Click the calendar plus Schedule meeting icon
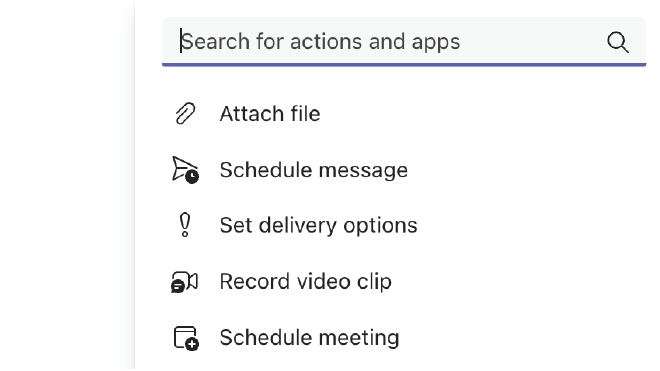The image size is (660, 371). [x=186, y=338]
